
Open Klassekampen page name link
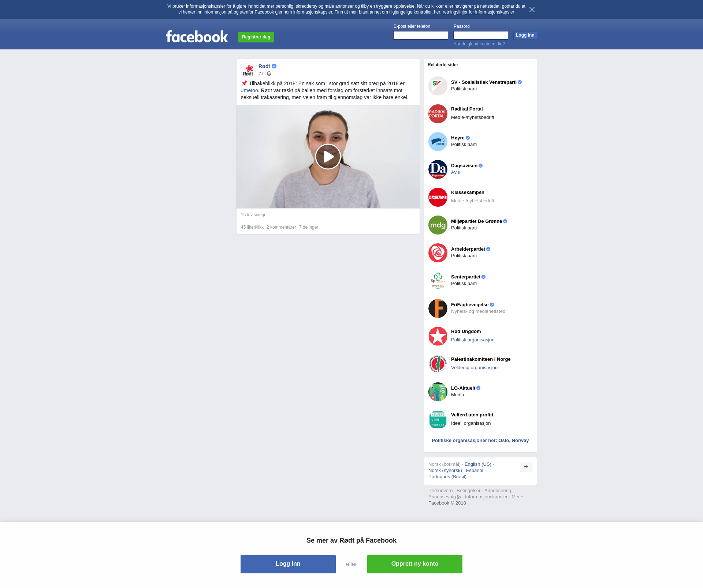pyautogui.click(x=468, y=192)
